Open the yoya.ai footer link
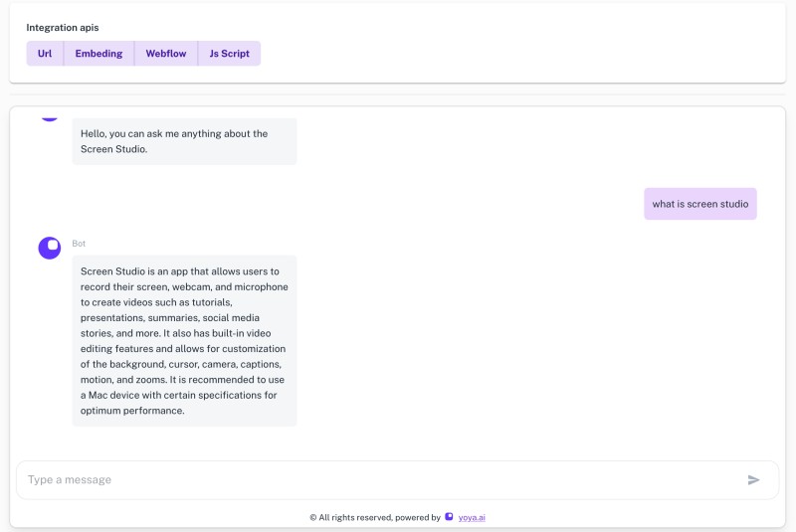Viewport: 796px width, 532px height. [472, 517]
